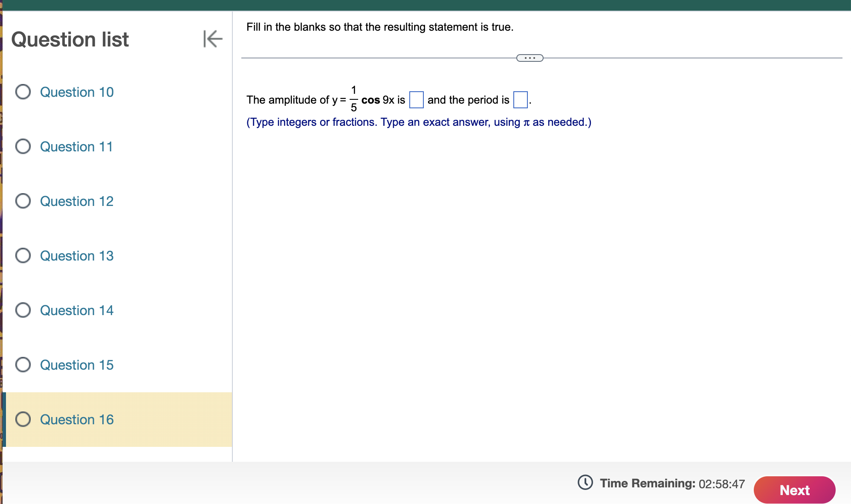Open Question 15 from list
851x504 pixels.
tap(77, 365)
